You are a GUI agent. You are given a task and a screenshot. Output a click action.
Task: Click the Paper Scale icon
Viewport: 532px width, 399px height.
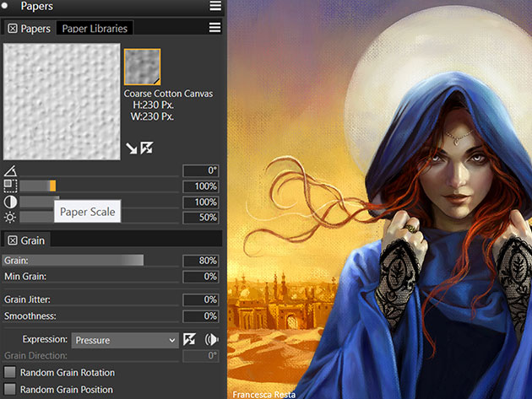point(10,186)
